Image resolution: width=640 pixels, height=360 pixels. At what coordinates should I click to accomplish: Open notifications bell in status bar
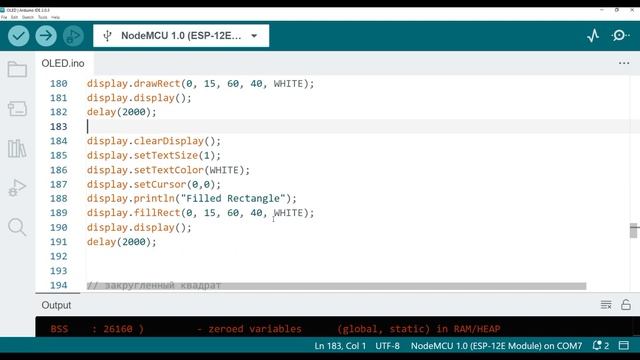point(600,346)
